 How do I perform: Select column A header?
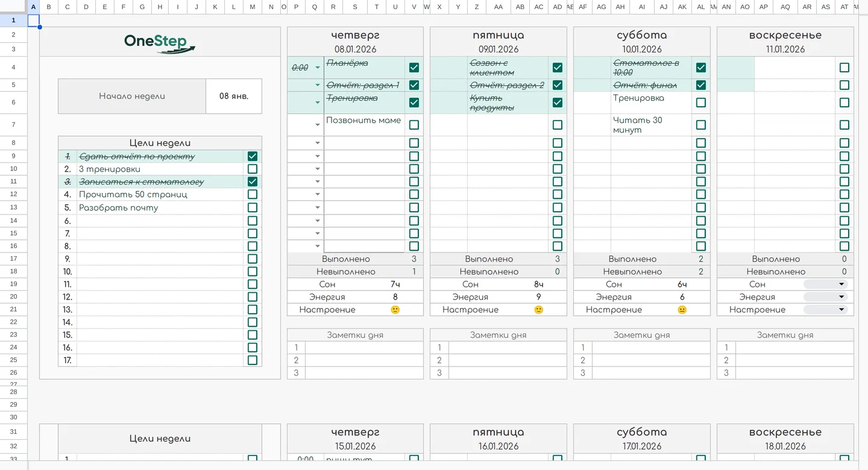click(x=33, y=7)
